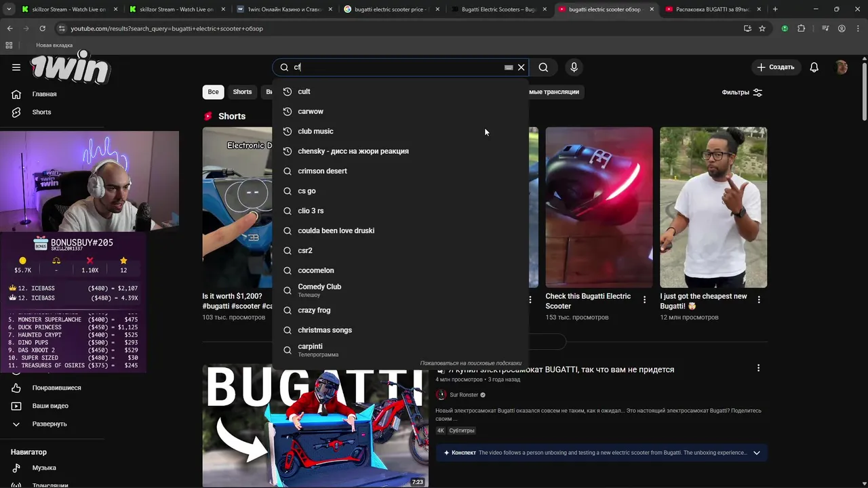Image resolution: width=868 pixels, height=488 pixels.
Task: Open the notifications bell
Action: click(x=814, y=67)
